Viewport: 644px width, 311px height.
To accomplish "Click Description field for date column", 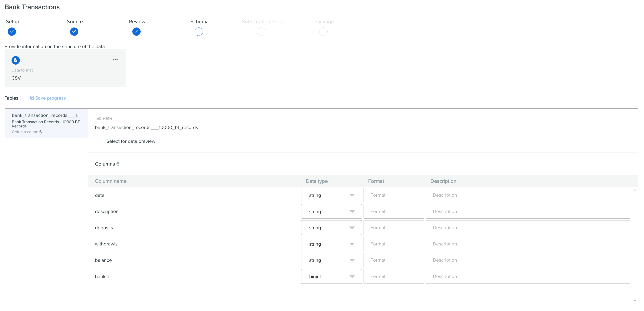I will point(528,195).
